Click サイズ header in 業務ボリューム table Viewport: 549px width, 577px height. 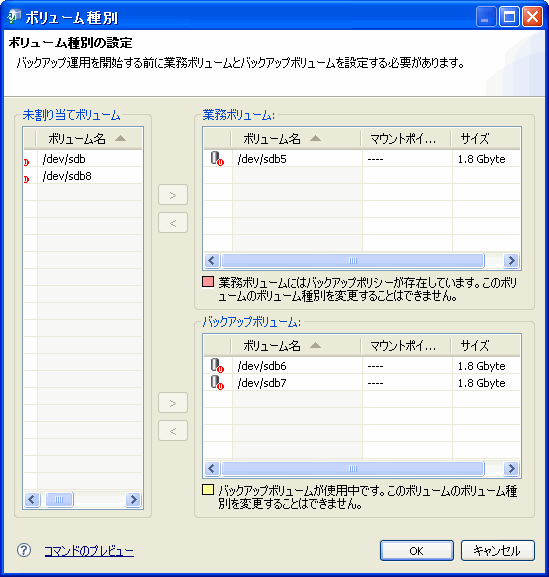486,139
